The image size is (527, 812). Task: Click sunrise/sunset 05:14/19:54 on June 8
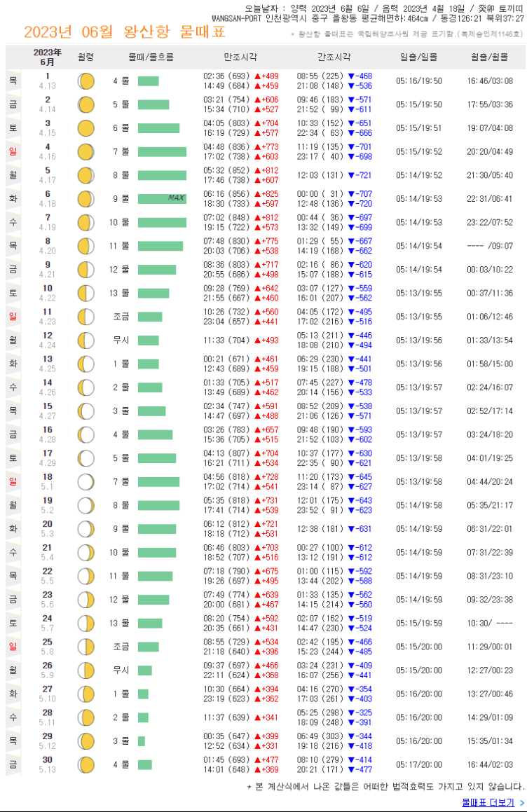419,246
